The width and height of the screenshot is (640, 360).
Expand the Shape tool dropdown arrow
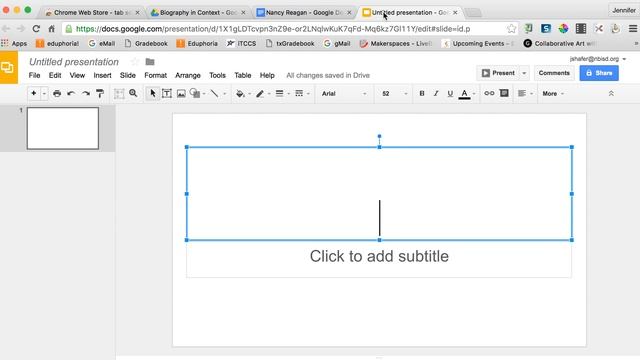tap(204, 94)
